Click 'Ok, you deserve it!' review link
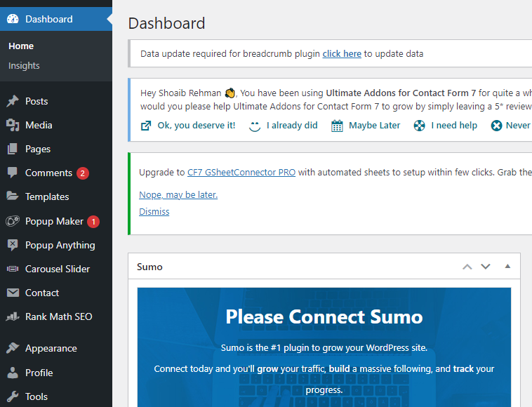 (196, 125)
